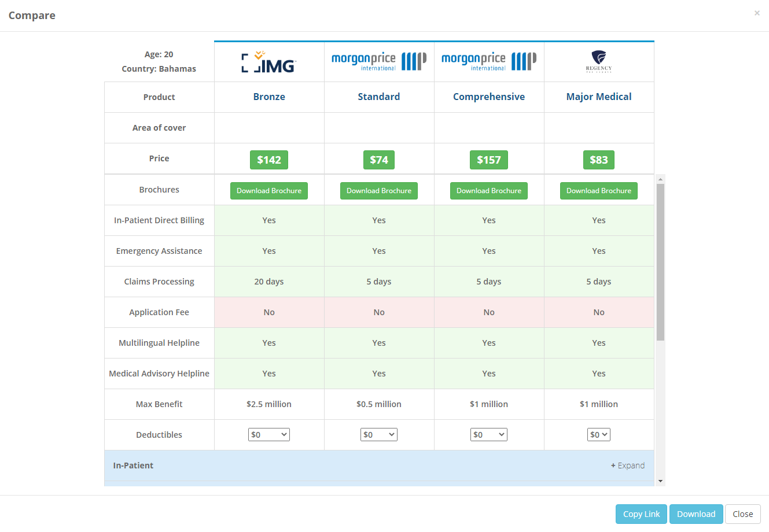Click the 'In-Patient Direct Billing' row label
This screenshot has height=532, width=769.
point(159,220)
